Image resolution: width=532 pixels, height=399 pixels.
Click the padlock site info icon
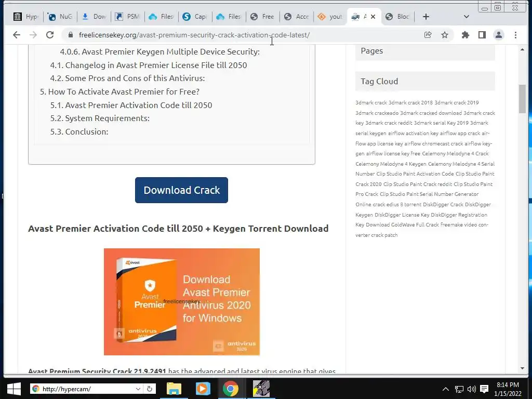click(x=71, y=35)
